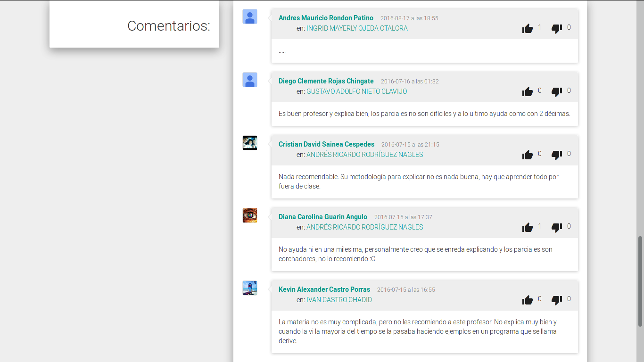This screenshot has height=362, width=644.
Task: Open author name Cristian David Sainea Cespedes
Action: coord(326,144)
